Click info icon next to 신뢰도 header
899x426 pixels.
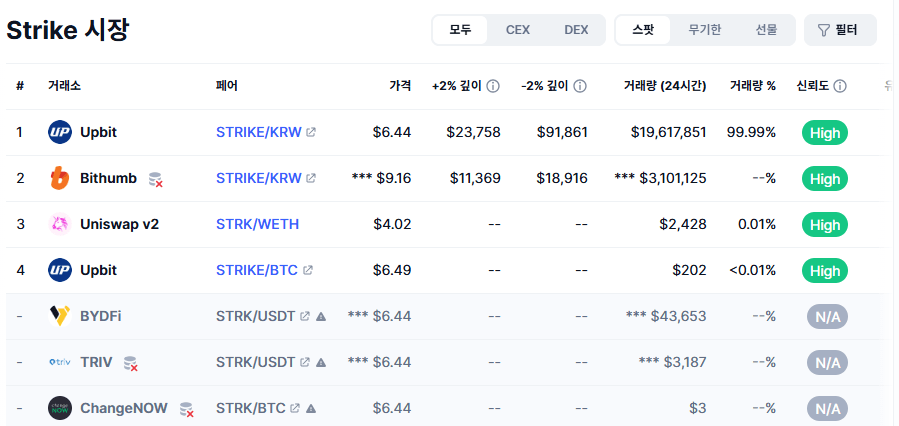[840, 86]
